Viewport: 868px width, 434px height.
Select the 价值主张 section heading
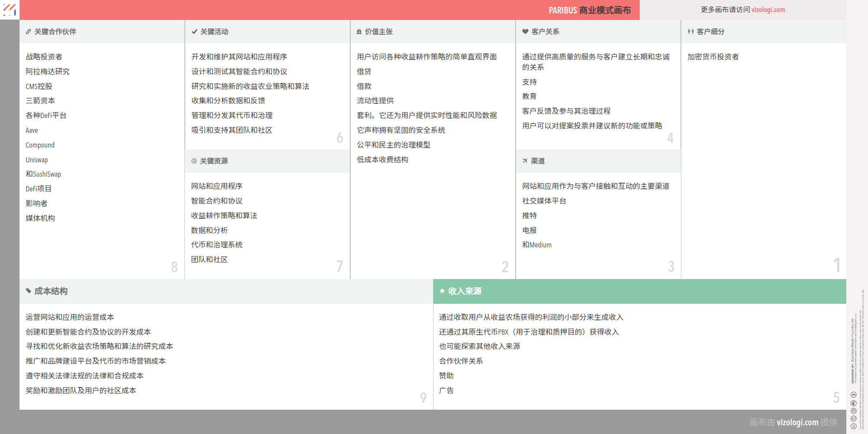pos(378,32)
